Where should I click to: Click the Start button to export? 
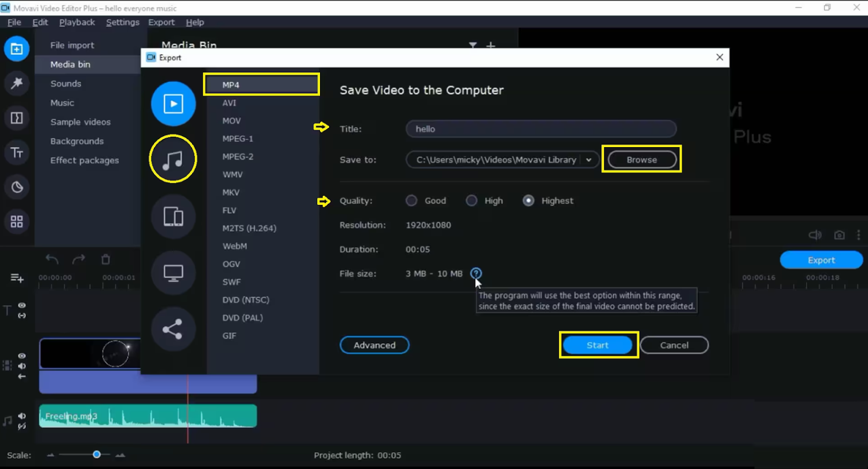(598, 345)
